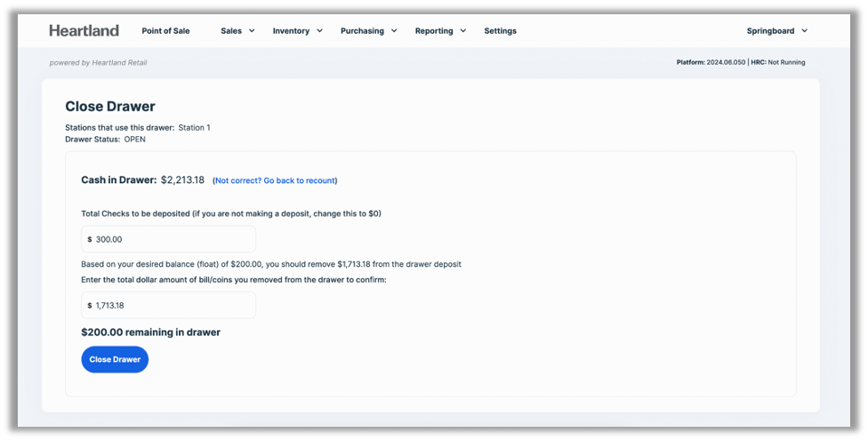
Task: Go to Settings in the top navigation
Action: [500, 31]
